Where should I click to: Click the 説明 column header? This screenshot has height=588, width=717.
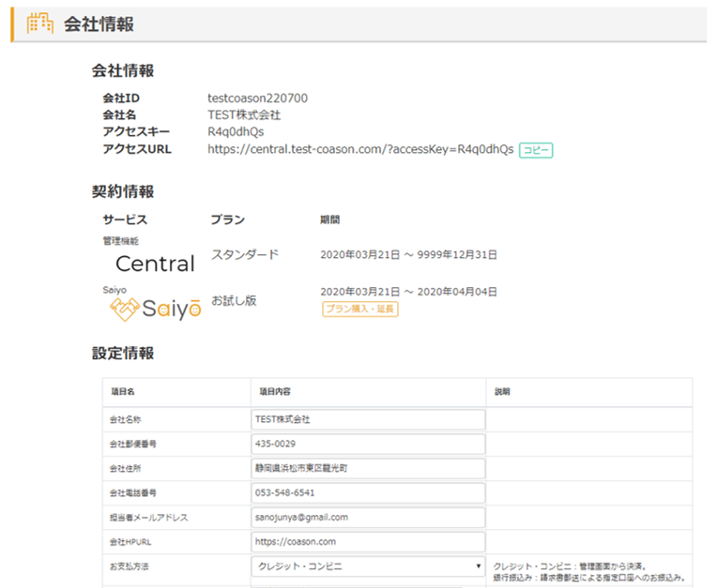[x=502, y=391]
